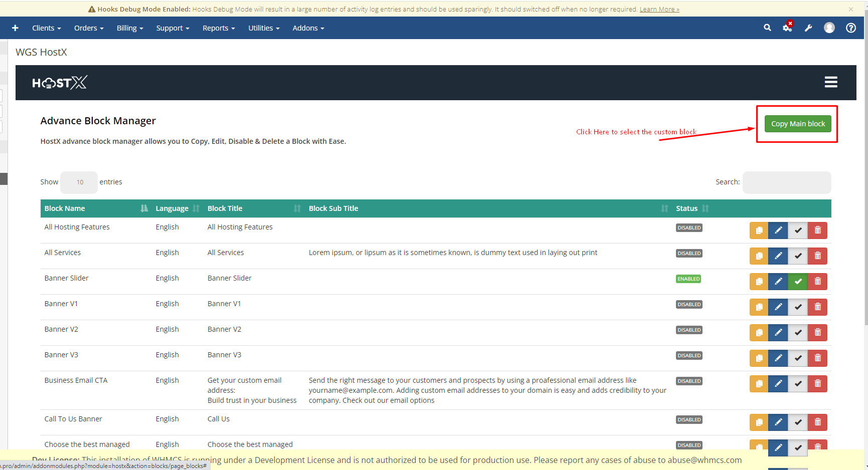868x470 pixels.
Task: Click the DISABLED badge for All Services
Action: point(689,254)
